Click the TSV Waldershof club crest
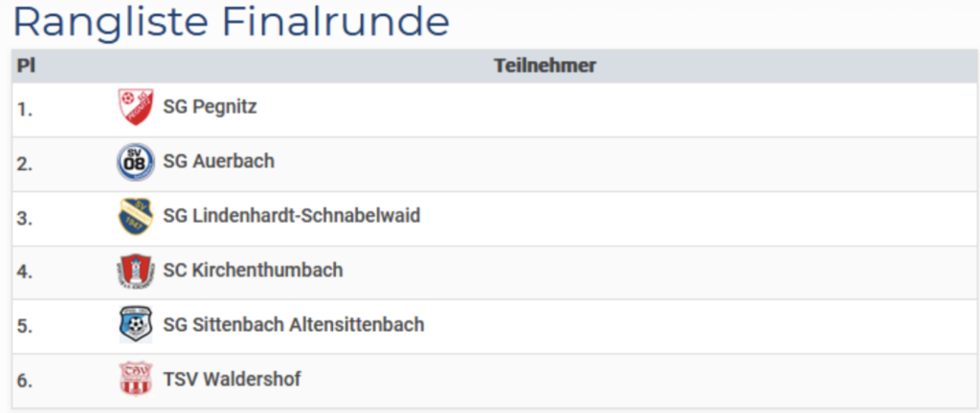This screenshot has width=980, height=413. tap(134, 380)
